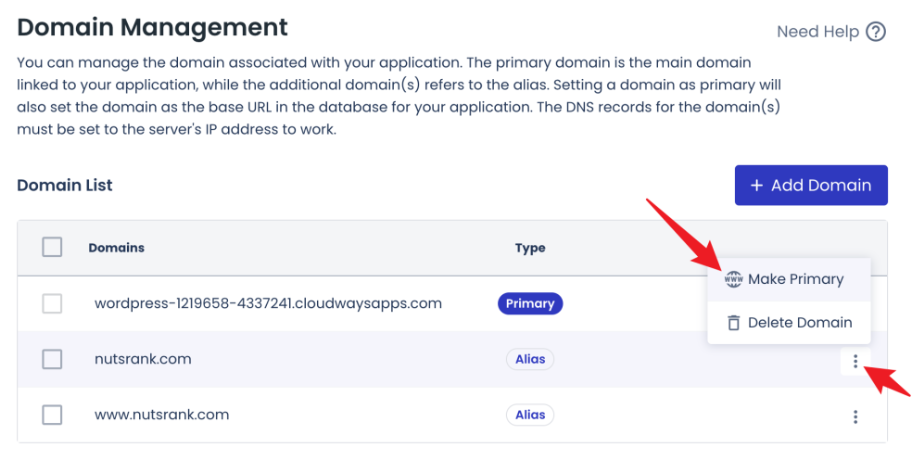
Task: Tick the select-all checkbox in table header
Action: click(52, 248)
